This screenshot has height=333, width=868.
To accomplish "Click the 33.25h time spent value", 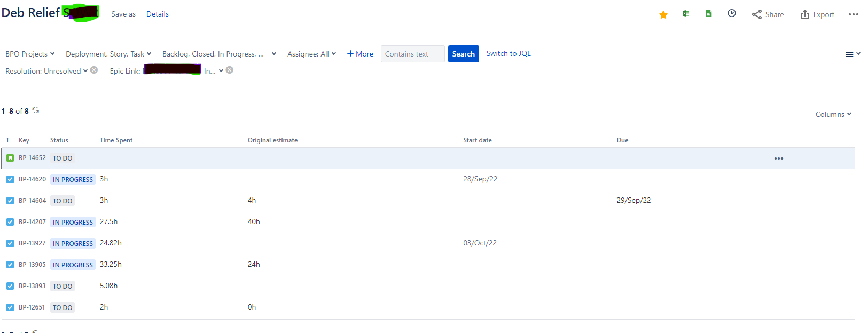I will click(111, 265).
